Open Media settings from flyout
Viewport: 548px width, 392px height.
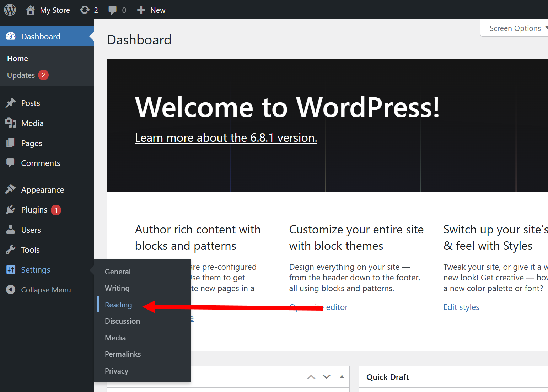point(115,338)
